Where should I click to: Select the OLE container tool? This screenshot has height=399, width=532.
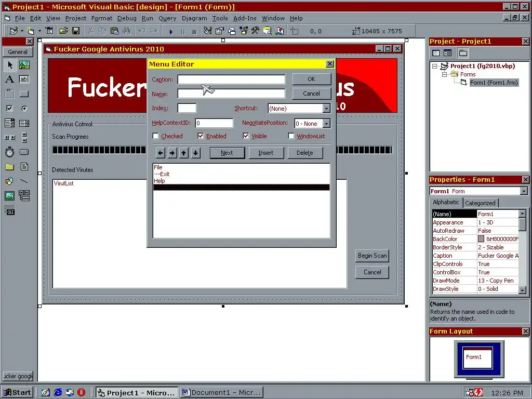[9, 210]
